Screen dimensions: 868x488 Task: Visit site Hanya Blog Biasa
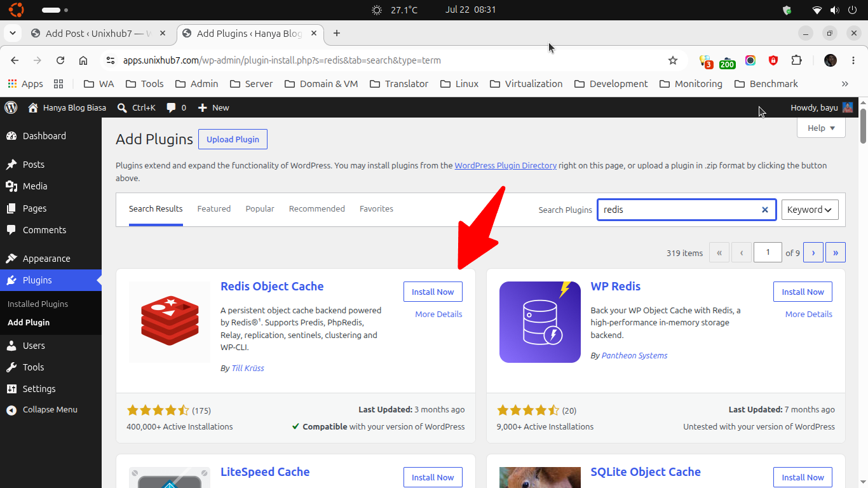tap(67, 107)
